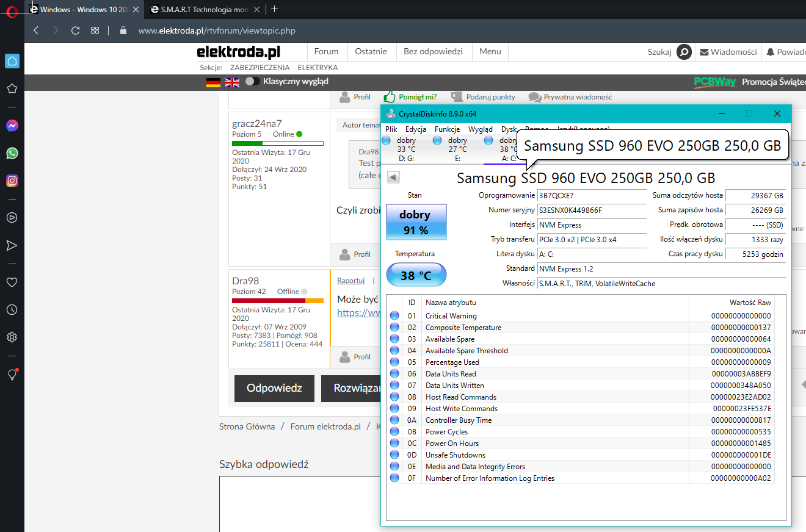This screenshot has height=532, width=806.
Task: Open WhatsApp in Opera sidebar
Action: [x=12, y=153]
